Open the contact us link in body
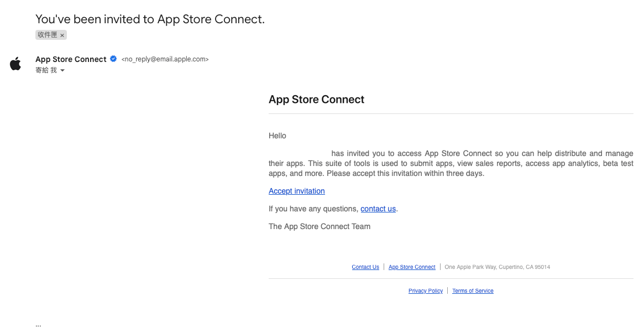This screenshot has height=332, width=644. point(378,209)
